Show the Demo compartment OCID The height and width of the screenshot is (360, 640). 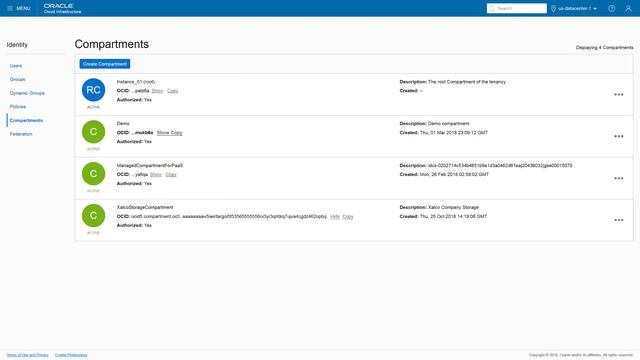pyautogui.click(x=163, y=133)
